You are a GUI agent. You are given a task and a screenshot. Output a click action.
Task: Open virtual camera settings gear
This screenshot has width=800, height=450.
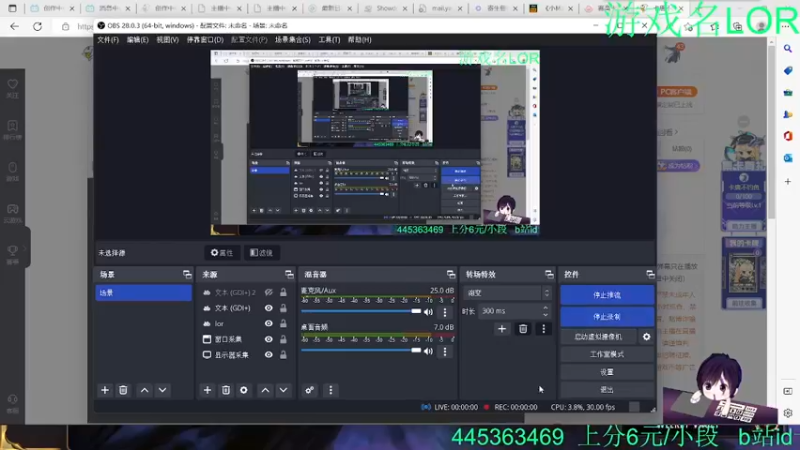646,337
